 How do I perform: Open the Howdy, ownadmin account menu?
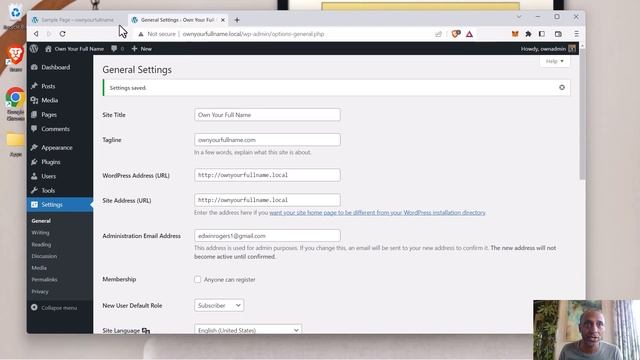click(548, 49)
